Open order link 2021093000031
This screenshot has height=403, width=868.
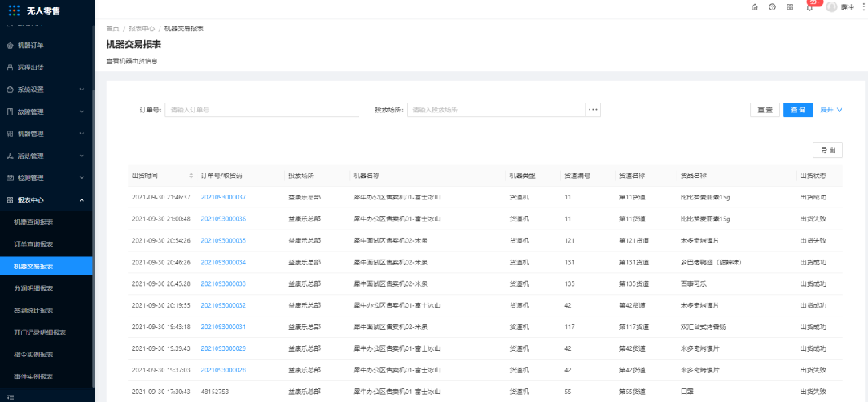point(223,326)
